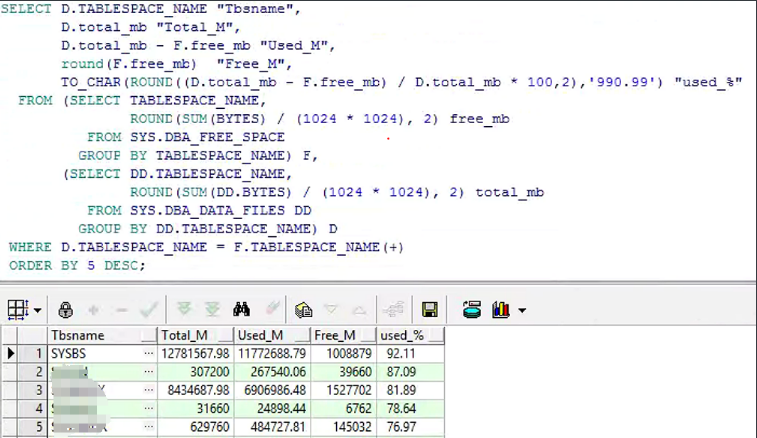
Task: Sort by Used_M column header
Action: pos(272,335)
